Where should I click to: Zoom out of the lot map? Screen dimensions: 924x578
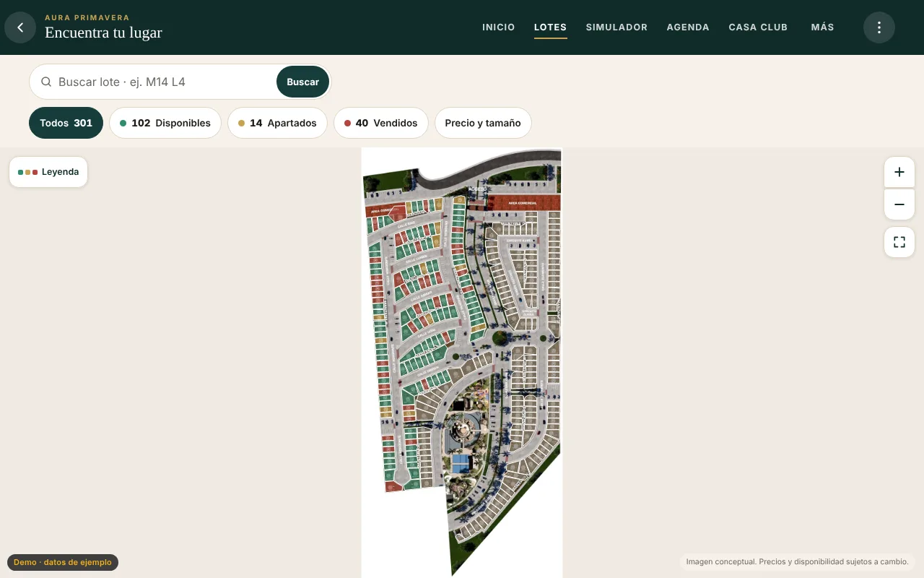point(899,204)
